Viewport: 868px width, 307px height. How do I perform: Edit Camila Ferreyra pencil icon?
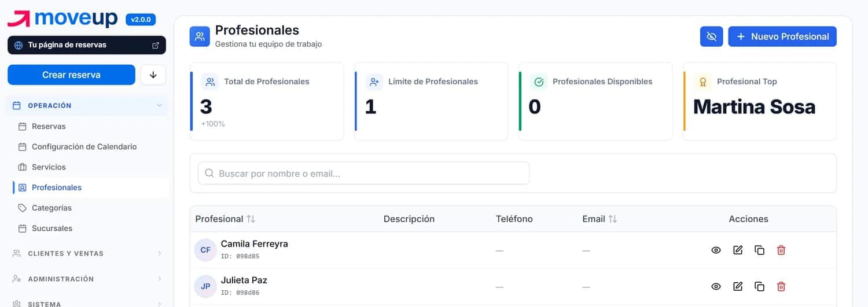(x=738, y=250)
